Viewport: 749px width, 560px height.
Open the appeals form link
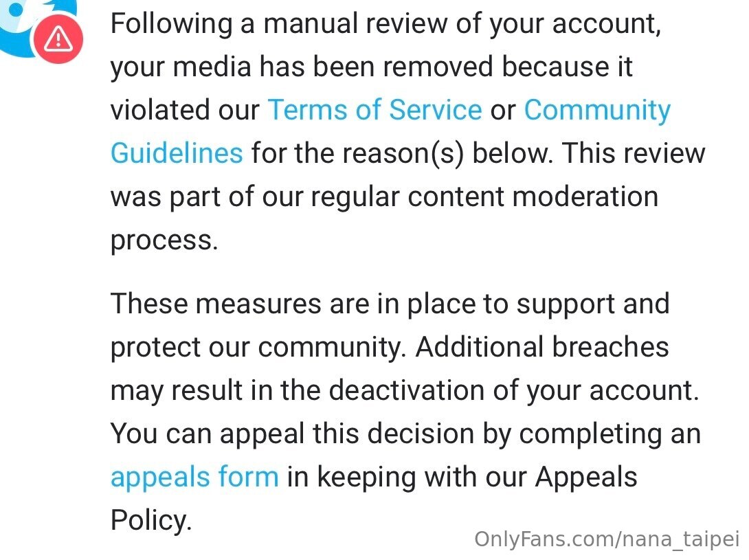(x=194, y=478)
